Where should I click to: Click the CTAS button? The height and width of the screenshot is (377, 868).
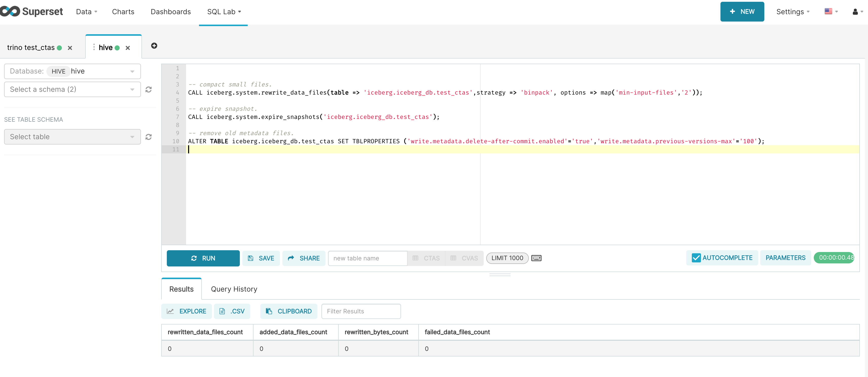[426, 258]
